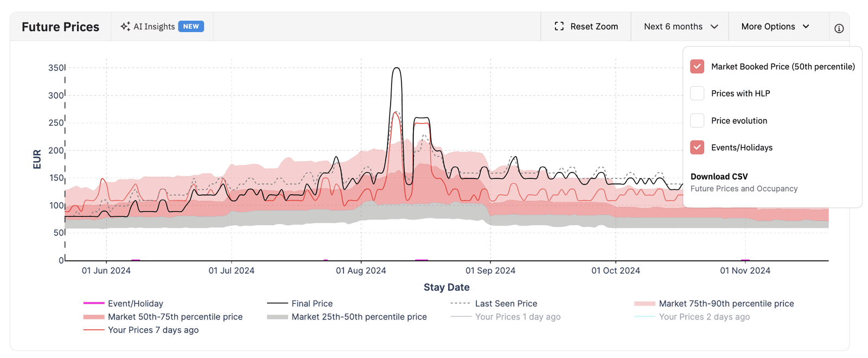Toggle Final Price legend entry

[299, 304]
